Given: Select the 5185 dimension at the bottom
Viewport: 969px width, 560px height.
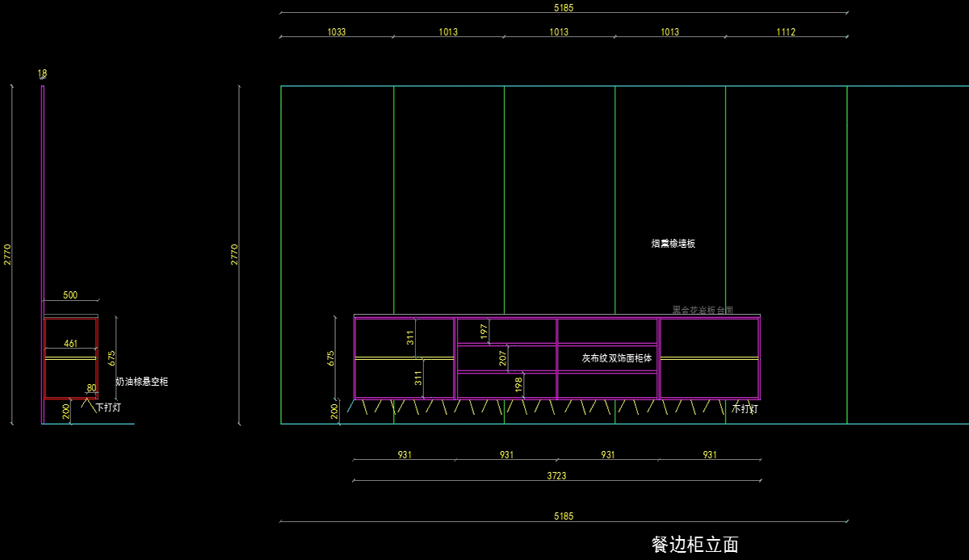Looking at the screenshot, I should coord(564,516).
